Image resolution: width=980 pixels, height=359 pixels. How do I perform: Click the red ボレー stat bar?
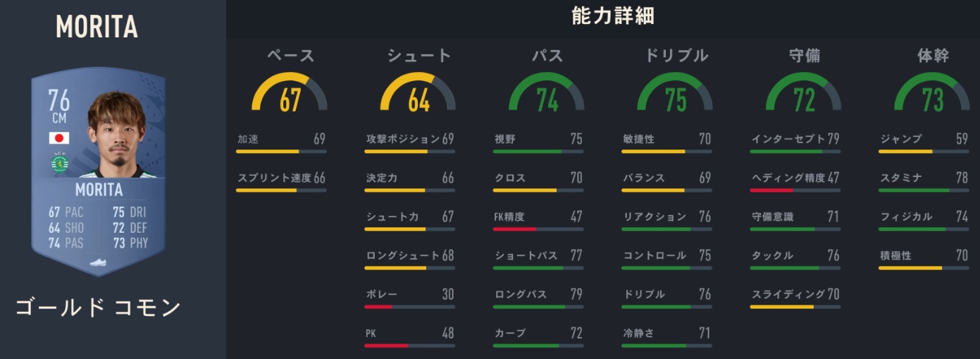point(409,306)
